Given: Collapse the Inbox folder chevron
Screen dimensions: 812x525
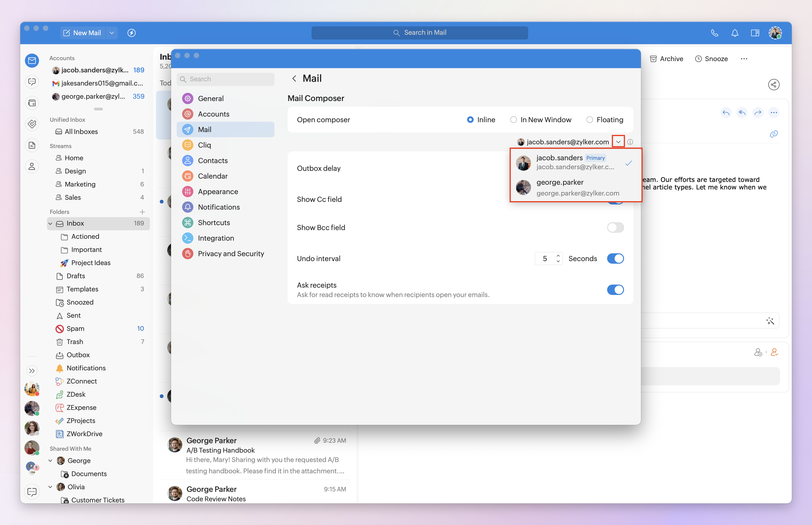Looking at the screenshot, I should click(x=51, y=223).
